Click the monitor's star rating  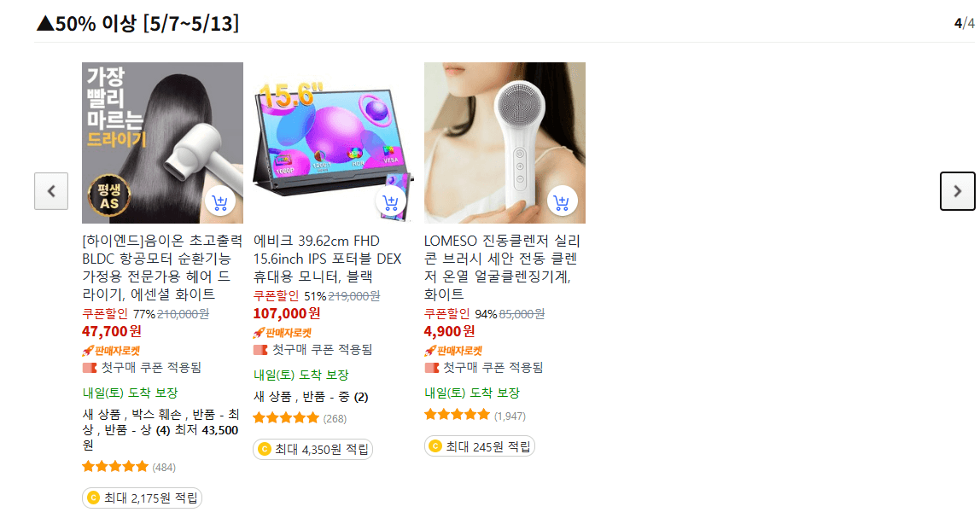(286, 418)
